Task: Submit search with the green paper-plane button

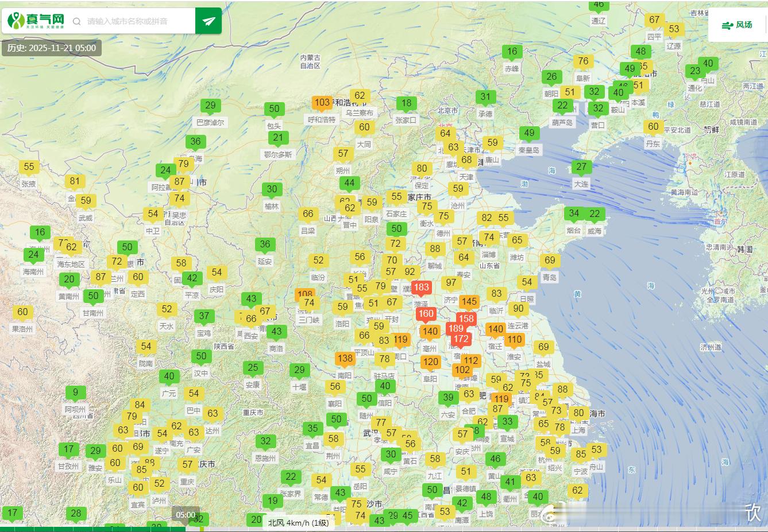Action: tap(209, 21)
